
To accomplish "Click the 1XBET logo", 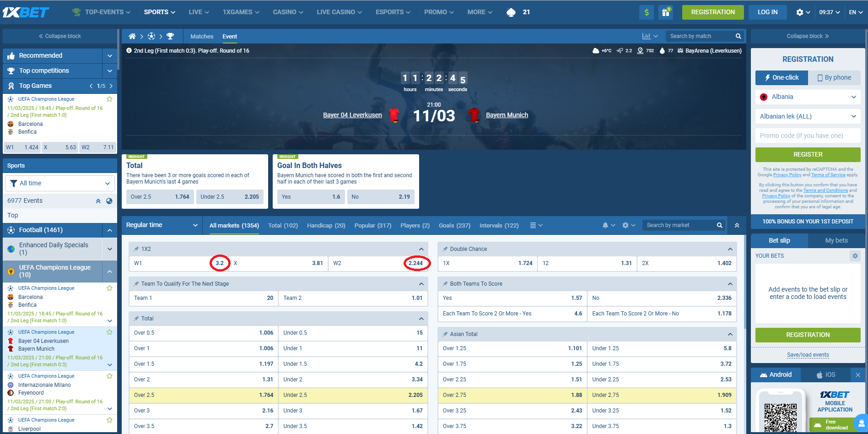I will coord(26,12).
